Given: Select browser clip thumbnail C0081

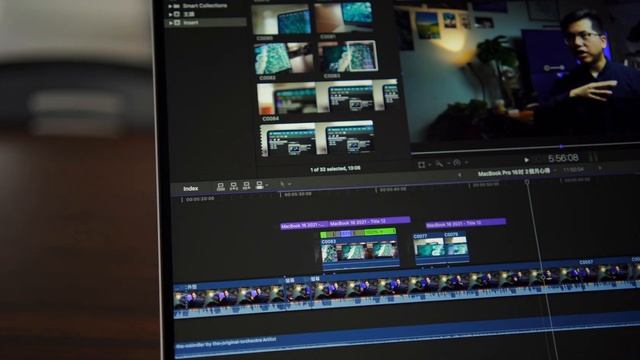Looking at the screenshot, I should coord(344,18).
